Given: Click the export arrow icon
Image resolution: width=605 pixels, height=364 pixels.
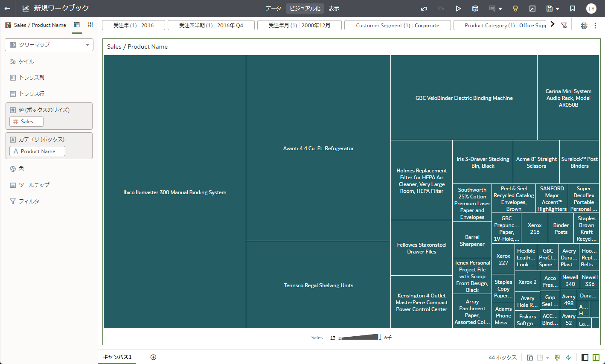Looking at the screenshot, I should pyautogui.click(x=532, y=9).
